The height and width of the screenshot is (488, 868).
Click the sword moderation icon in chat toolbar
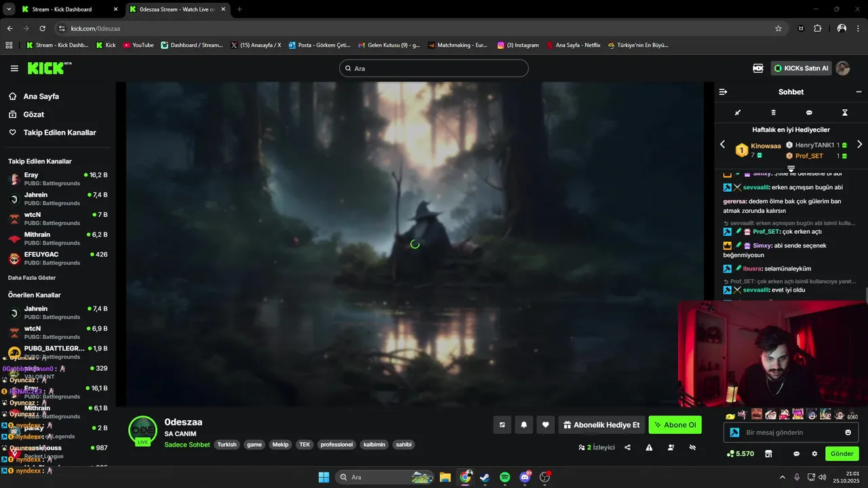(x=738, y=113)
